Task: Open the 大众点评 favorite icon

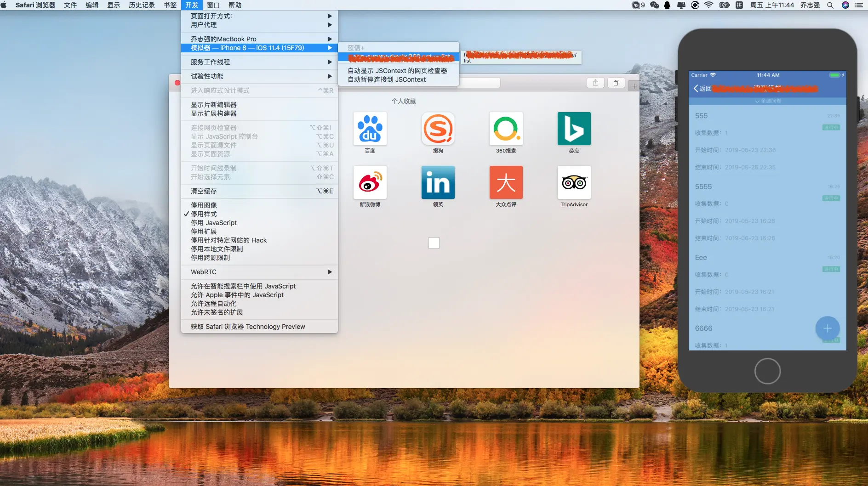Action: [506, 182]
